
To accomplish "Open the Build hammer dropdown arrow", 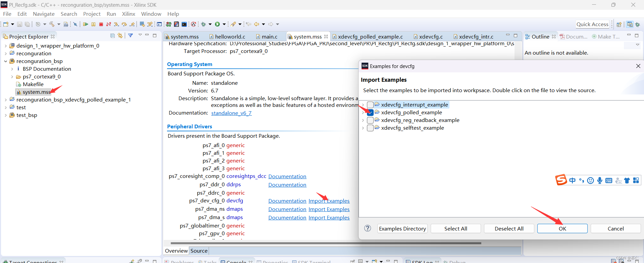I will click(x=59, y=24).
